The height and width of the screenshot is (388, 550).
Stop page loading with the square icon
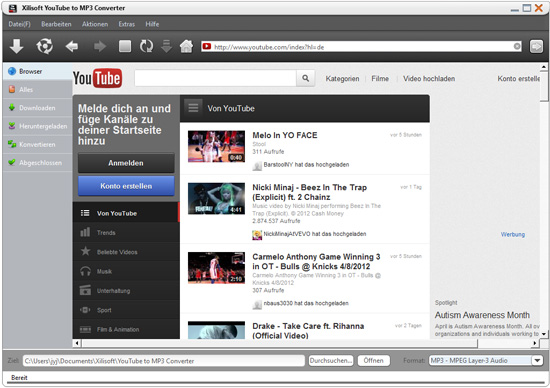click(x=125, y=46)
